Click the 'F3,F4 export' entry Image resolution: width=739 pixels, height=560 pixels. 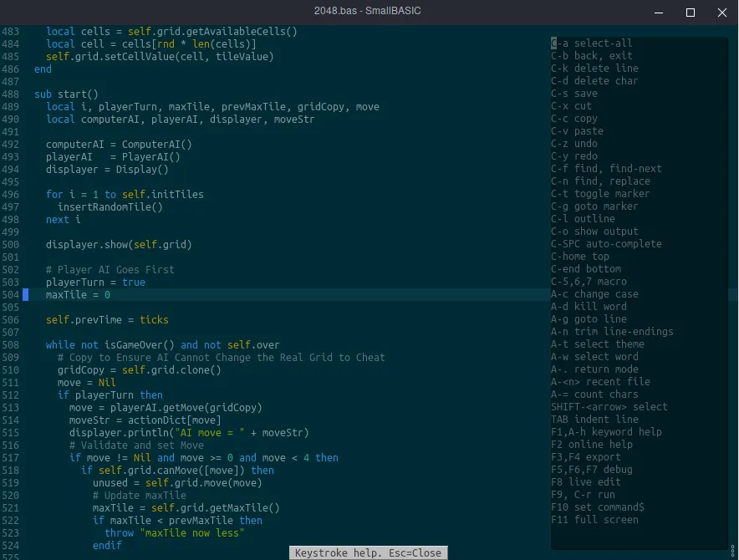pos(586,456)
